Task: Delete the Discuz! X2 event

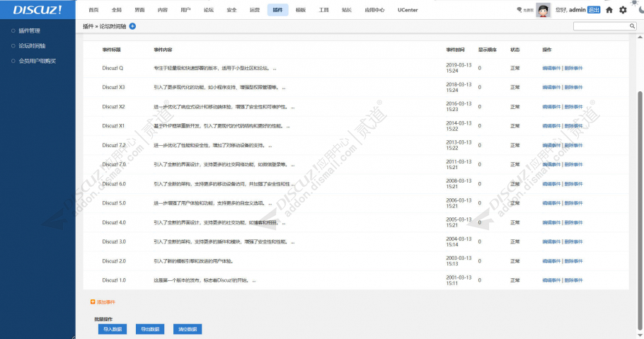Action: tap(573, 107)
